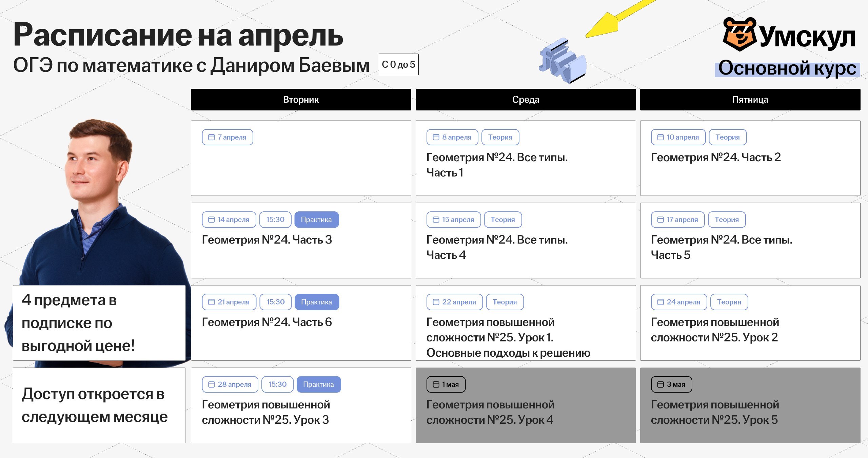Screen dimensions: 868x458
Task: Click the calendar icon for 3 мая
Action: pos(660,384)
